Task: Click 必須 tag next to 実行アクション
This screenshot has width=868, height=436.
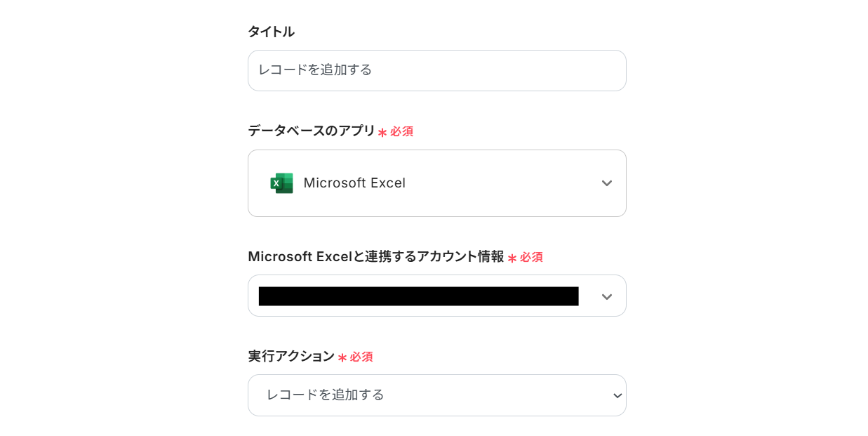Action: coord(361,357)
